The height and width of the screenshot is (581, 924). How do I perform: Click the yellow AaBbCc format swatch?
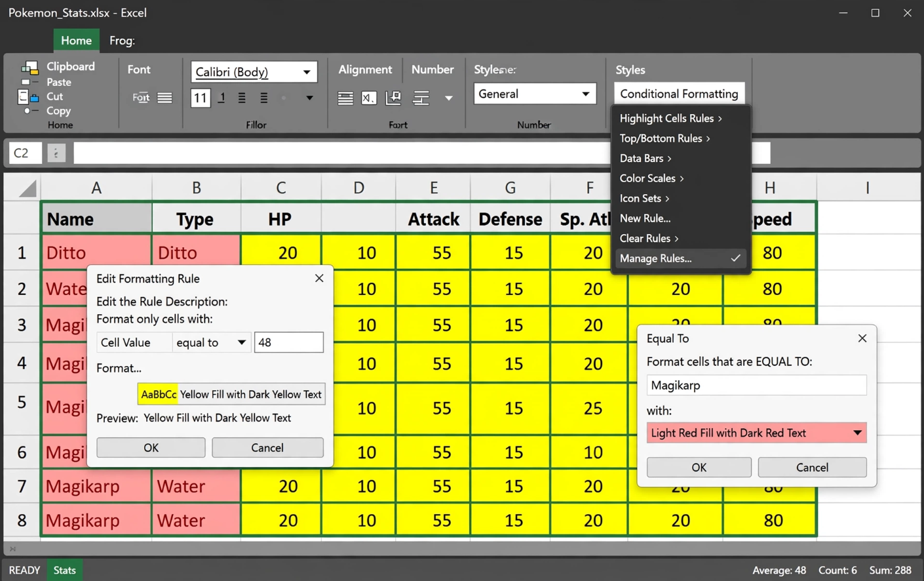[158, 394]
